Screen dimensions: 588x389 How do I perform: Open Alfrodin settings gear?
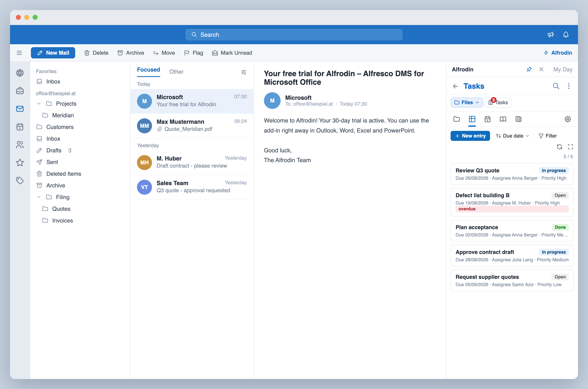click(568, 119)
